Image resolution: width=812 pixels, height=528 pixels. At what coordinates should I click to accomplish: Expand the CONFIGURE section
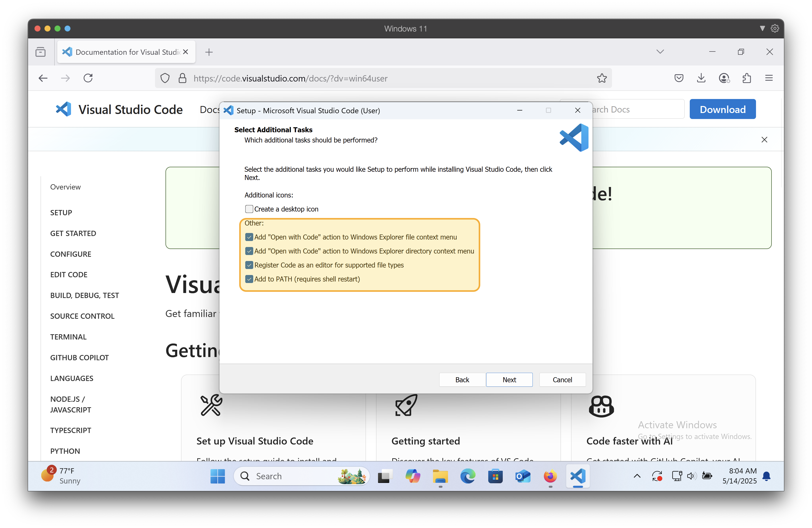pos(70,254)
